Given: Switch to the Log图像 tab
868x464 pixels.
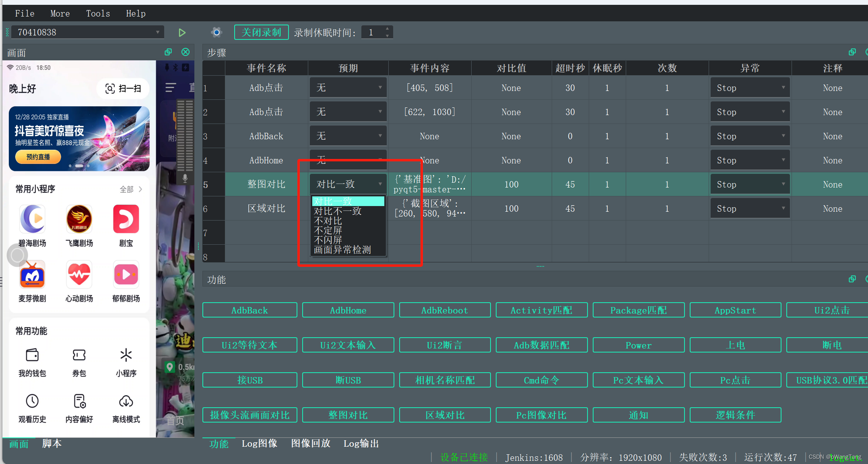Looking at the screenshot, I should (x=260, y=443).
